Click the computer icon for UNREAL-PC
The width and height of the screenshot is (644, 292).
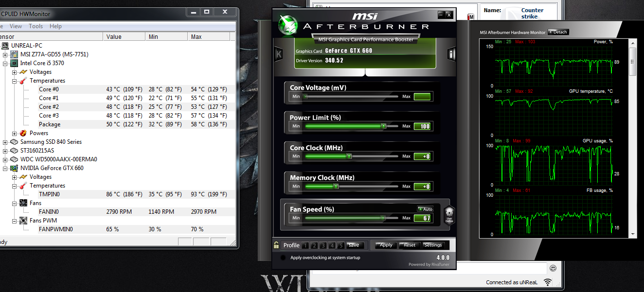pos(5,46)
